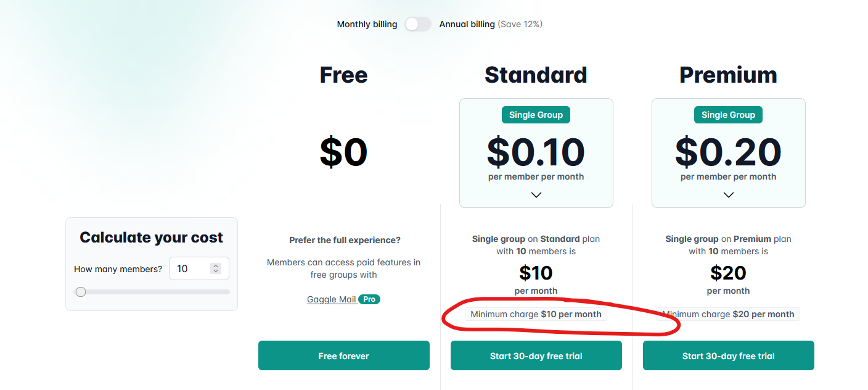
Task: Click the Standard $0.10 price card
Action: coord(536,153)
